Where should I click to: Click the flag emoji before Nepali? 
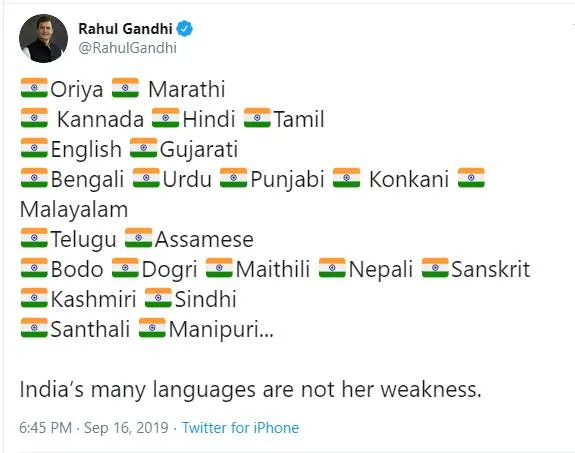[332, 268]
